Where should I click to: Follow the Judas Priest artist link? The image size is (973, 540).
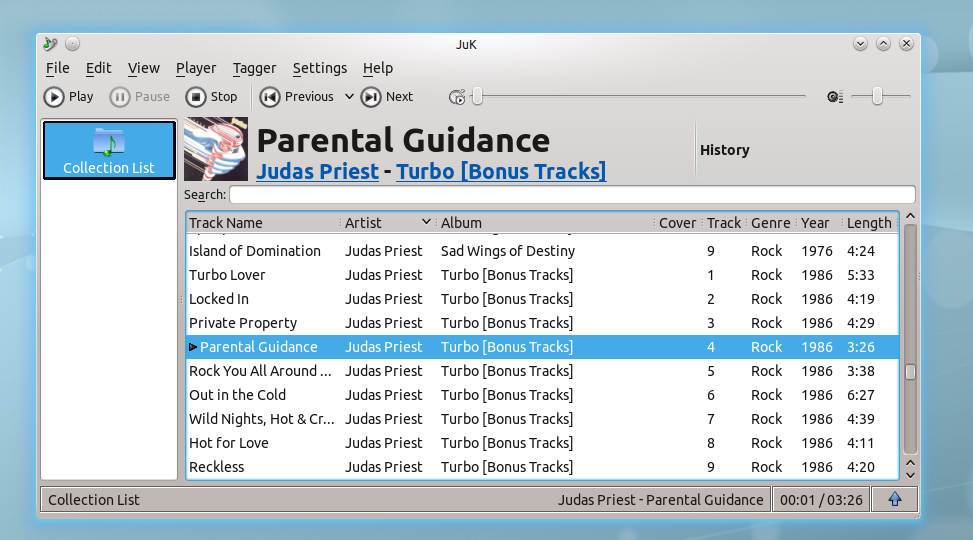point(317,171)
